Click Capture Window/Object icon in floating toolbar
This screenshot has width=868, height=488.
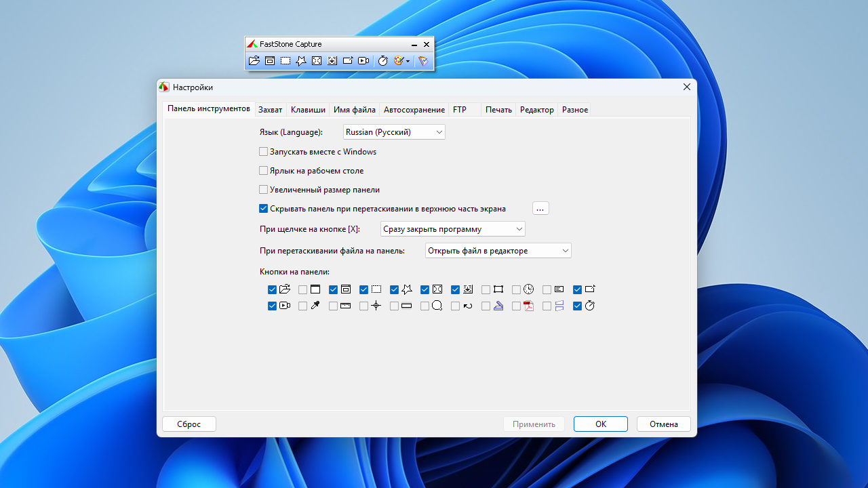270,61
